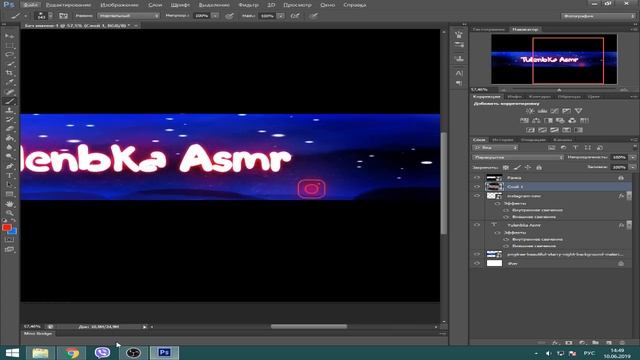640x360 pixels.
Task: Open the brush preset picker arrow
Action: click(51, 16)
